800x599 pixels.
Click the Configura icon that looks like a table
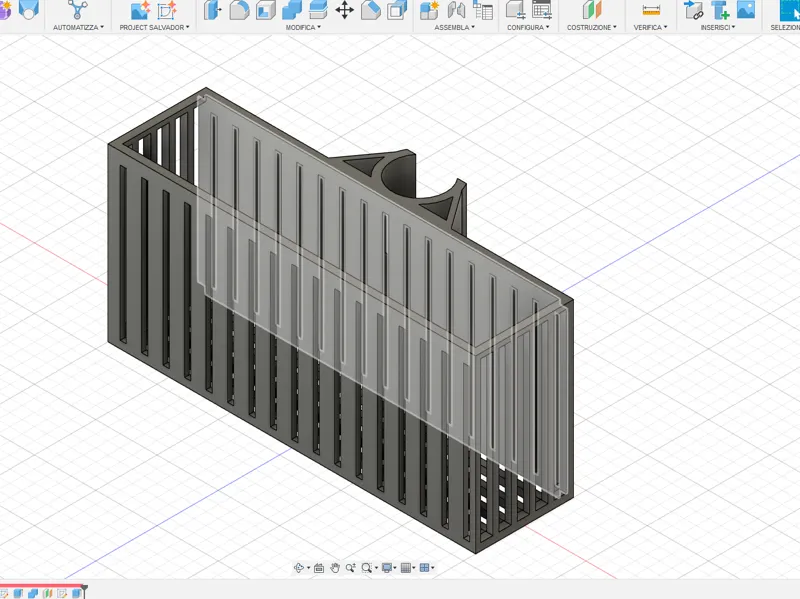pyautogui.click(x=542, y=10)
